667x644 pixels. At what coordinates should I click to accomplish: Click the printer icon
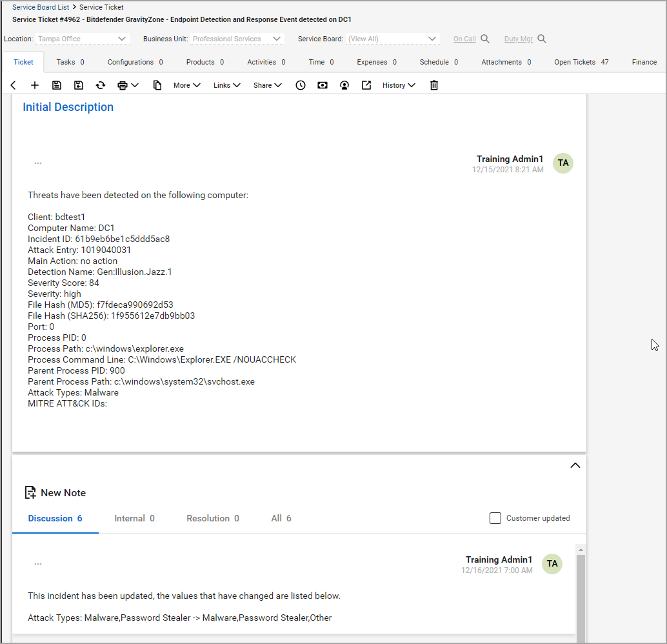pos(123,85)
